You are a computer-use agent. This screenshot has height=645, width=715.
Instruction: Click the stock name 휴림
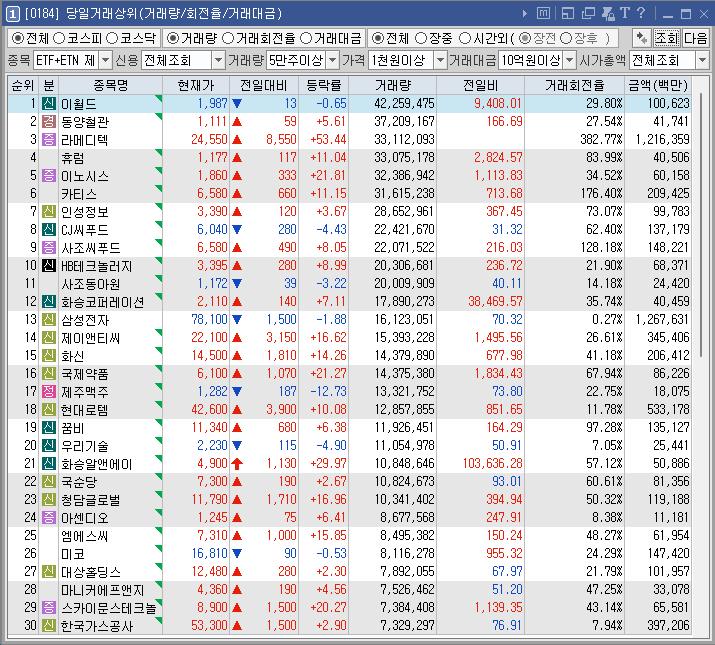[73, 158]
